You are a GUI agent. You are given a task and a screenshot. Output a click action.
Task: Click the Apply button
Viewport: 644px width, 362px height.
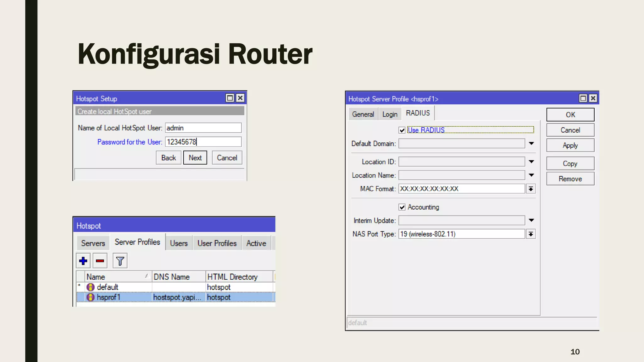(570, 145)
